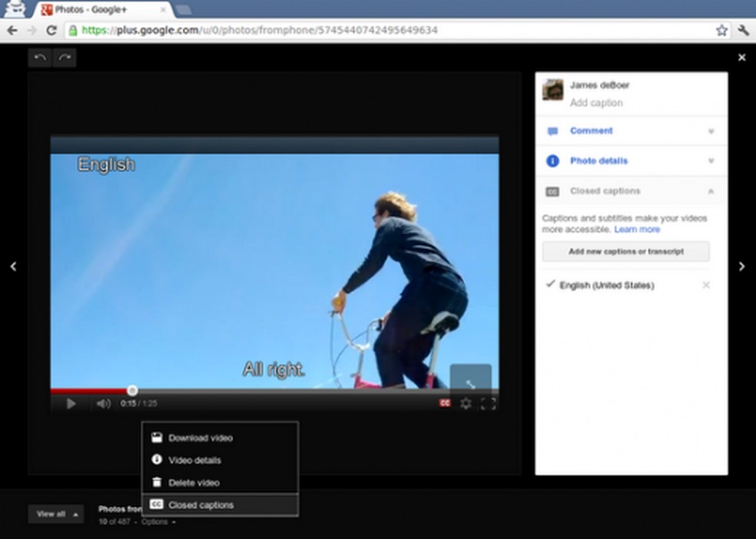The image size is (756, 539).
Task: Open Chrome's wrench settings menu
Action: [742, 31]
